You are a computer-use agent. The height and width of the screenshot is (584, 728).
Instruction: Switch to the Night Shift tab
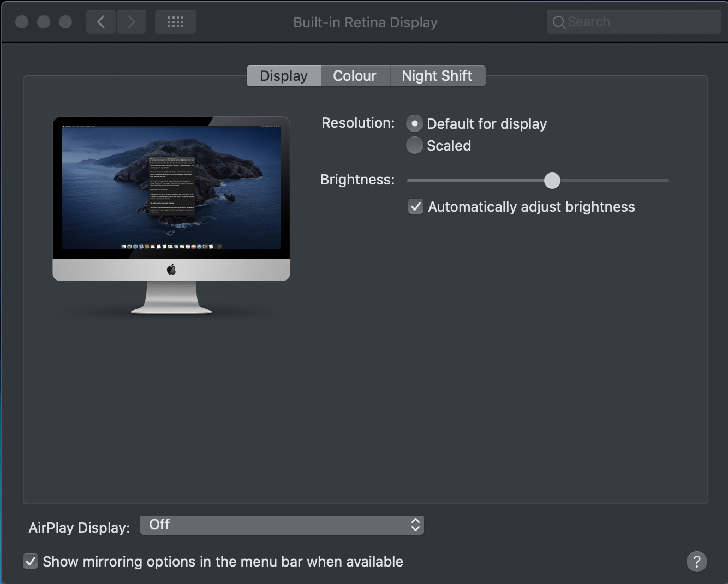pos(437,75)
